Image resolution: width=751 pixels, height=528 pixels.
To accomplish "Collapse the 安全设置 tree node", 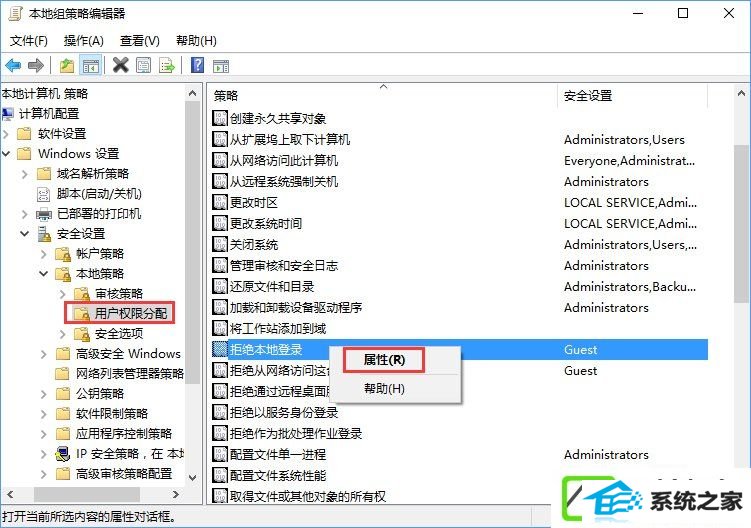I will 25,233.
